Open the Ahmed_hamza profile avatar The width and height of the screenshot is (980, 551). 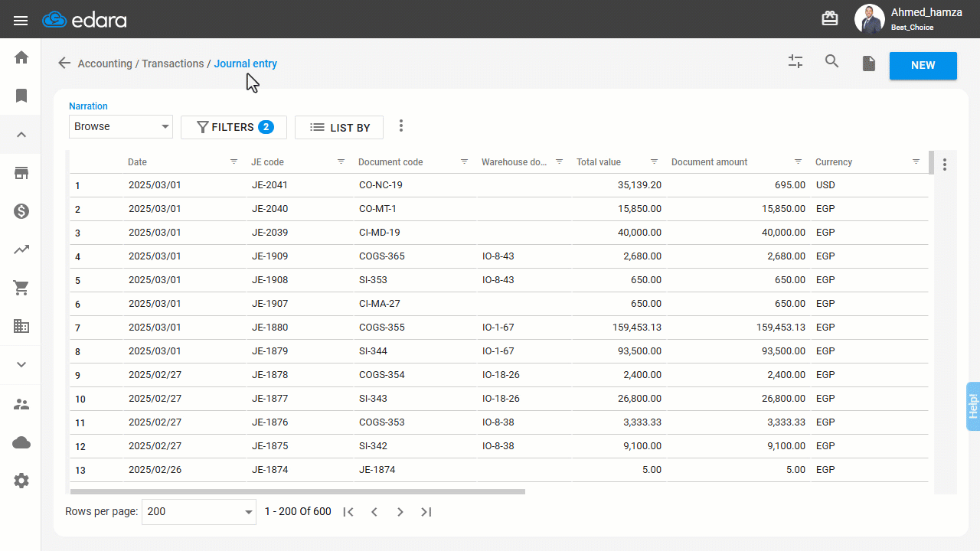click(x=869, y=19)
